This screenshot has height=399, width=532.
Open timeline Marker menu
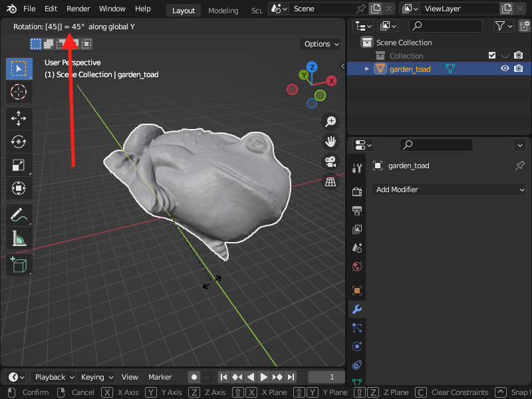coord(160,377)
